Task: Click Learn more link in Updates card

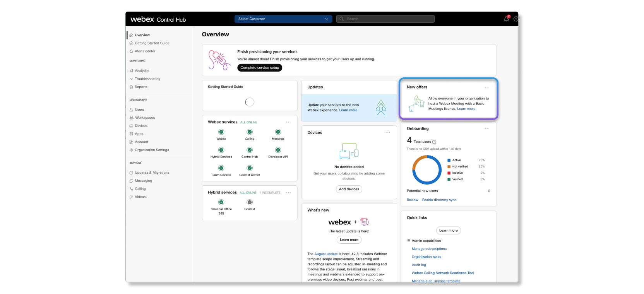Action: (x=348, y=110)
